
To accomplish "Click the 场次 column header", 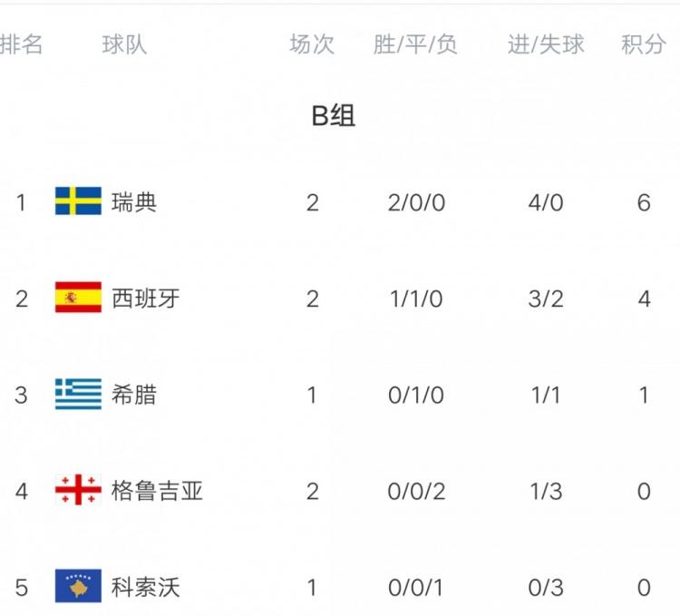I will [312, 44].
